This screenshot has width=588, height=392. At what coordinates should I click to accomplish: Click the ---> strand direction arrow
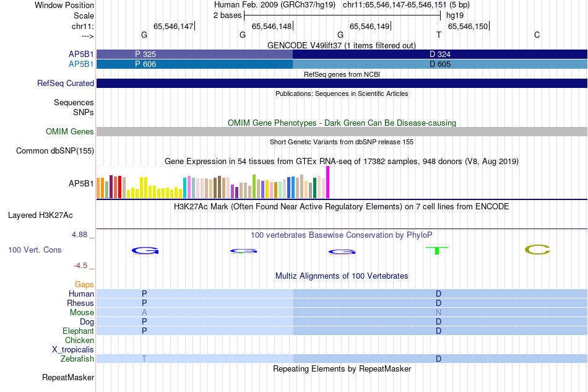click(x=87, y=36)
